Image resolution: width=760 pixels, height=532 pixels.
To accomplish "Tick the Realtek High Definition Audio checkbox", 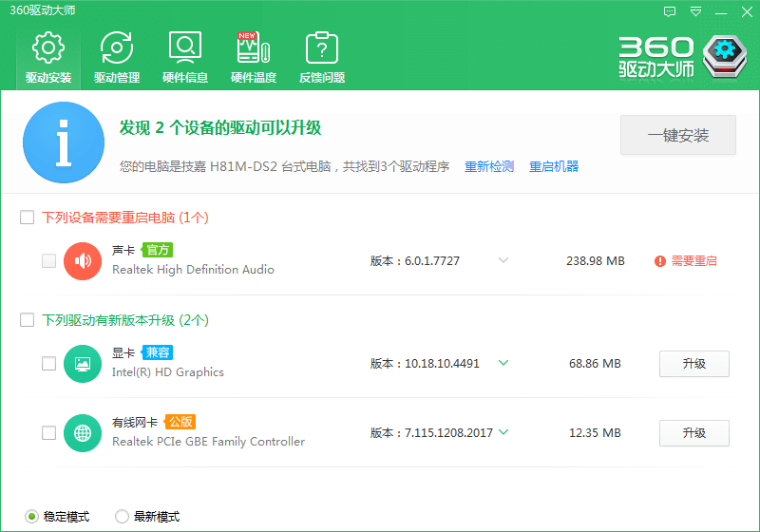I will tap(49, 260).
